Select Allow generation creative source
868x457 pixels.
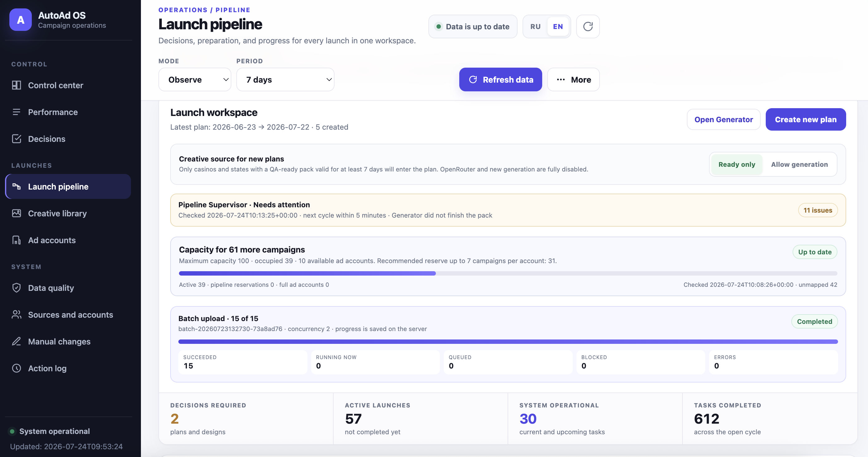799,165
